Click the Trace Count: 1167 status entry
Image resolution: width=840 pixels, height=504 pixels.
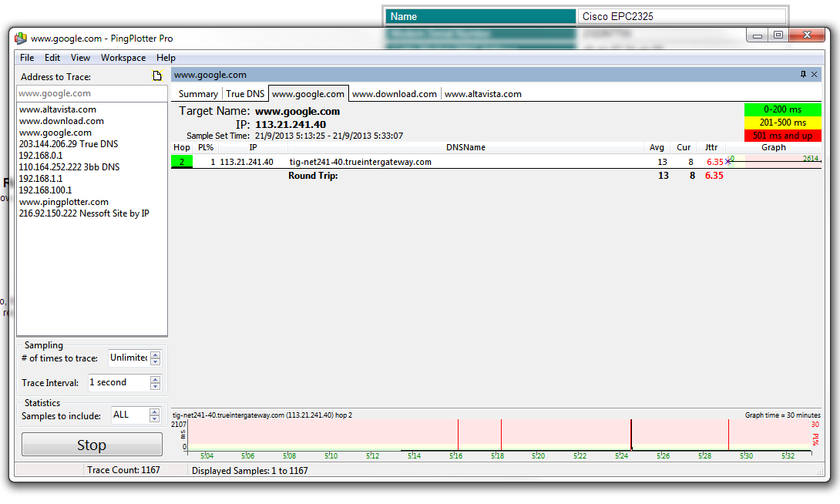pos(123,470)
